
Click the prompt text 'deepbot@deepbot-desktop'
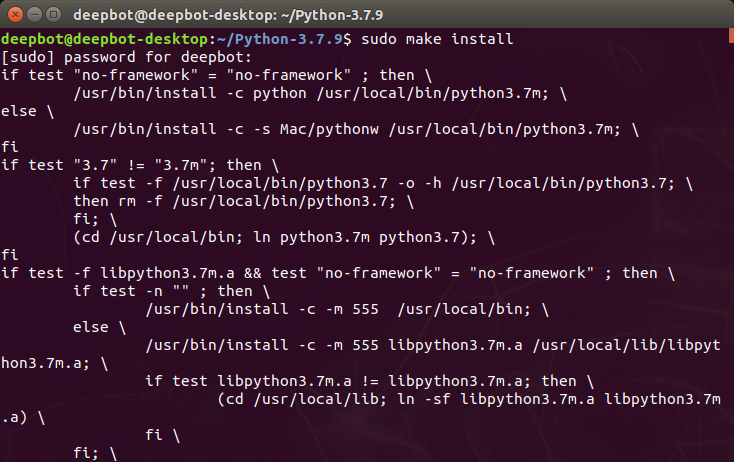(x=104, y=39)
